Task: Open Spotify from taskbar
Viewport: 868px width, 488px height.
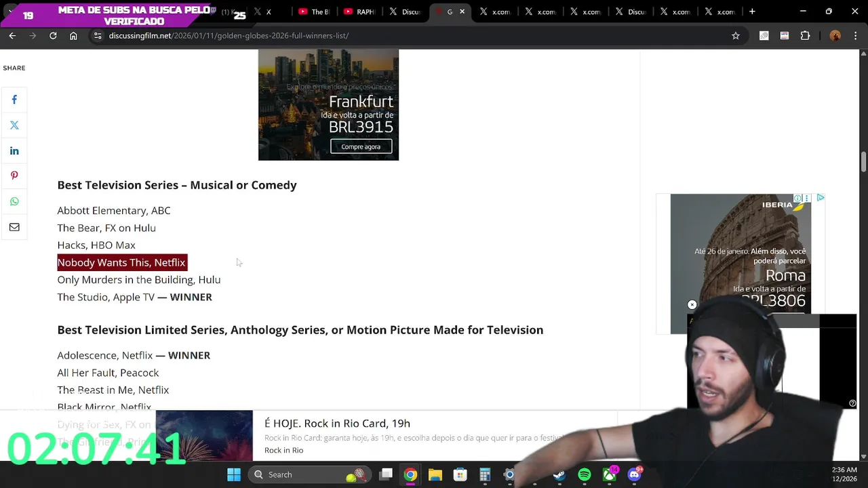Action: [x=584, y=474]
